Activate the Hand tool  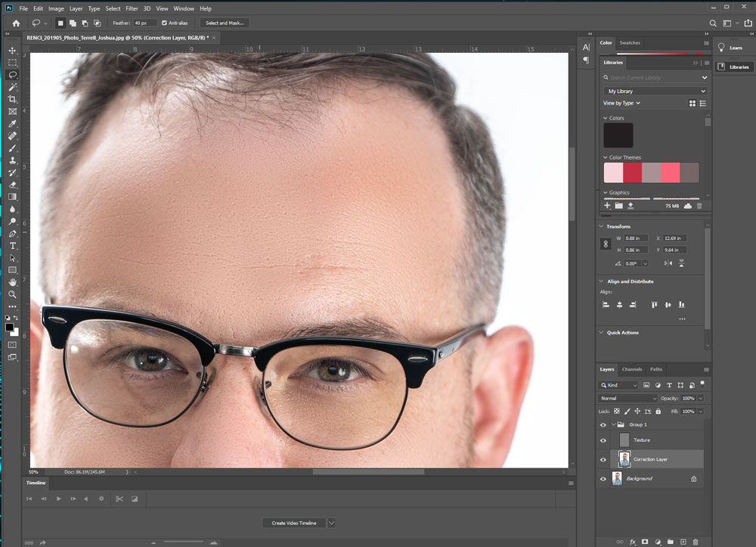pyautogui.click(x=13, y=281)
